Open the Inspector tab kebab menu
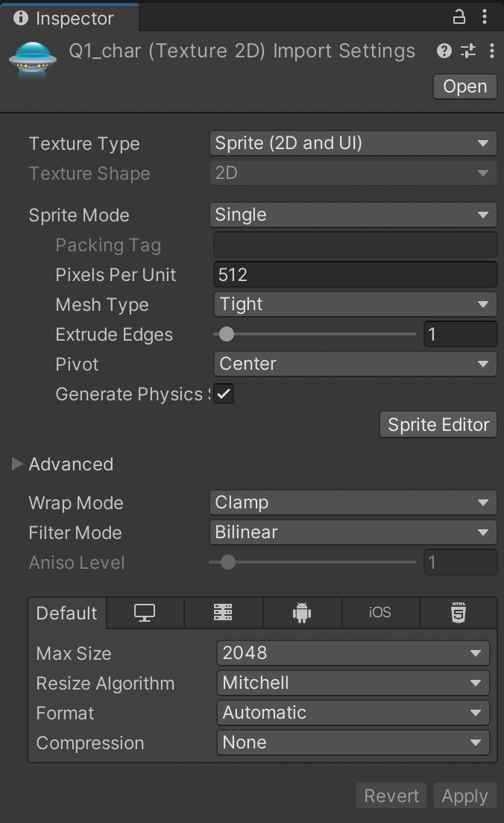 485,16
